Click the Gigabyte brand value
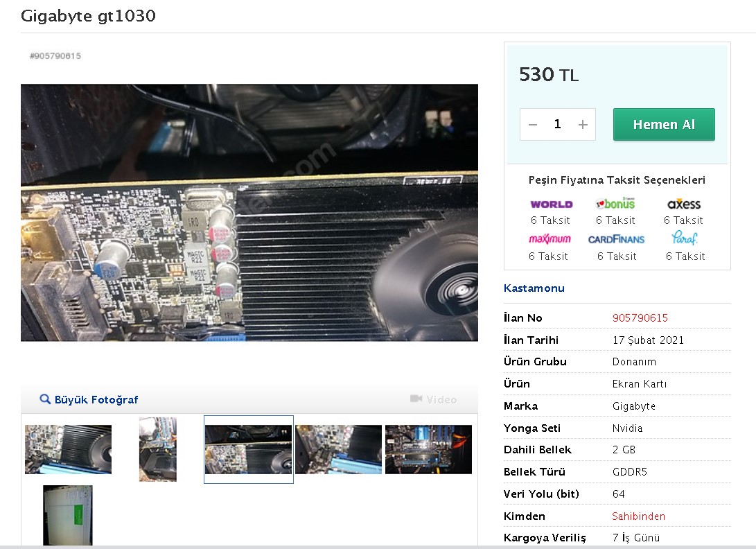756x549 pixels. (x=633, y=406)
